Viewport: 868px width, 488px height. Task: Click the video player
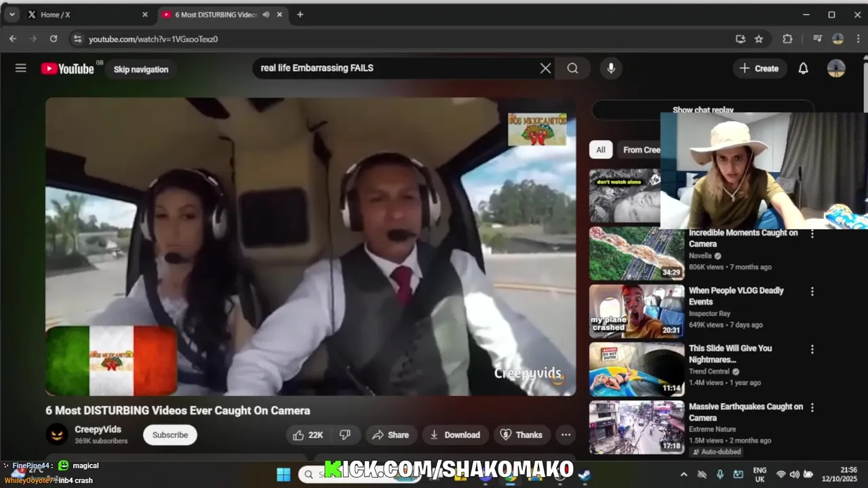[x=311, y=247]
